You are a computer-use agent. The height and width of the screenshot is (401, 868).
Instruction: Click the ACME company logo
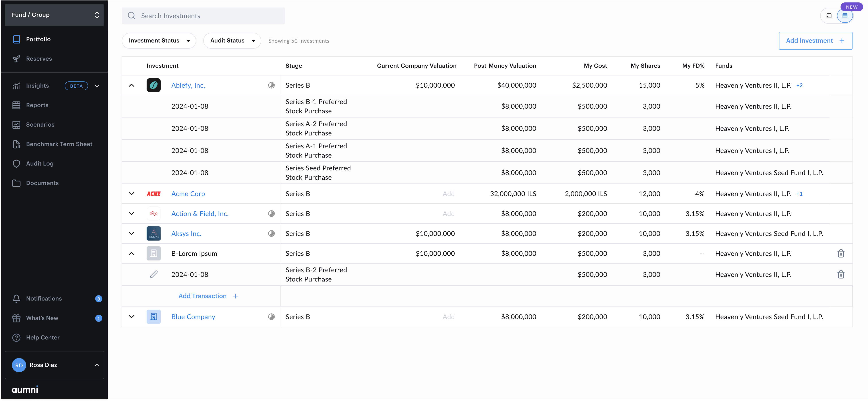(154, 194)
